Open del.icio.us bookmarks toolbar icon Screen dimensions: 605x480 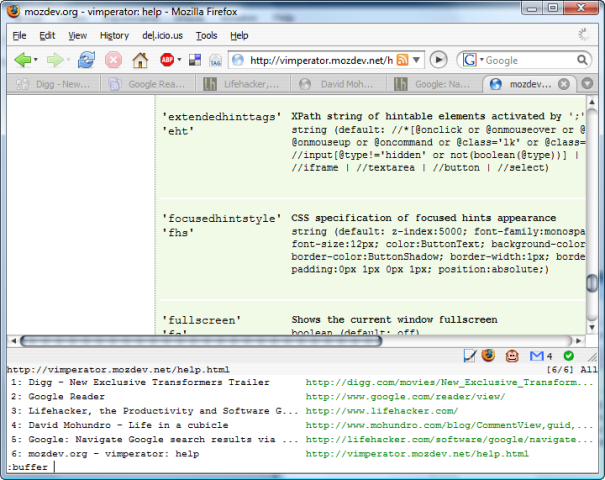pos(195,60)
